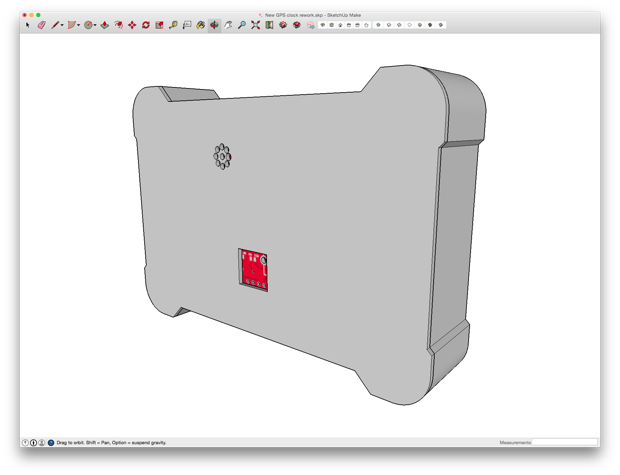Choose the pink Eraser tool
The height and width of the screenshot is (475, 620).
tap(42, 25)
